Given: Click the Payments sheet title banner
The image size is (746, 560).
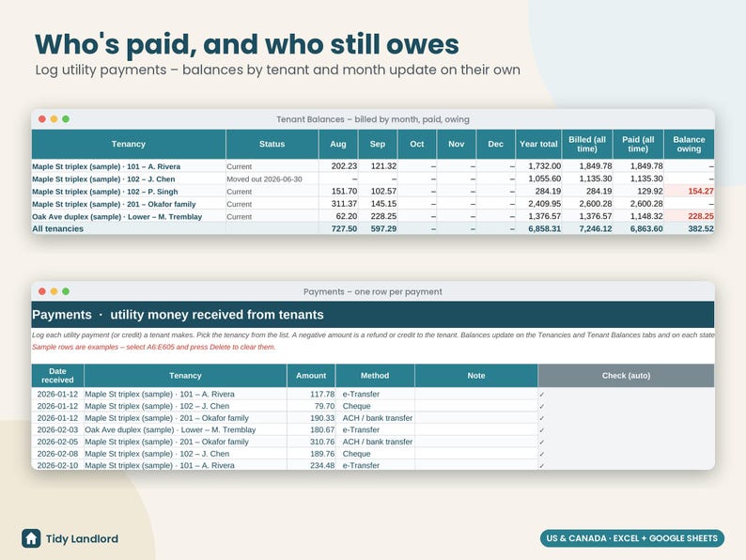Looking at the screenshot, I should click(373, 315).
